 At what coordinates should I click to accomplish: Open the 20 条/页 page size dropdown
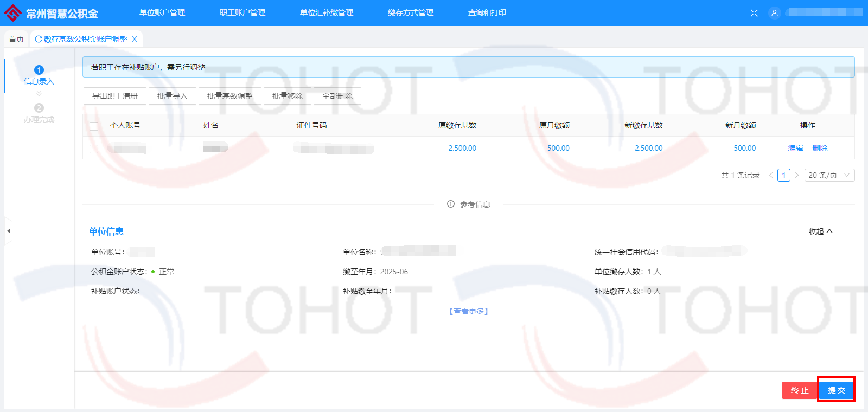[x=828, y=175]
